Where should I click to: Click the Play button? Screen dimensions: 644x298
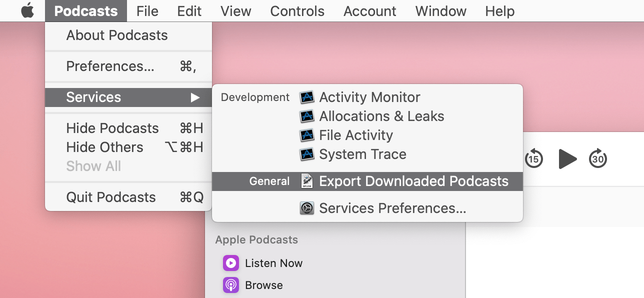pos(567,159)
